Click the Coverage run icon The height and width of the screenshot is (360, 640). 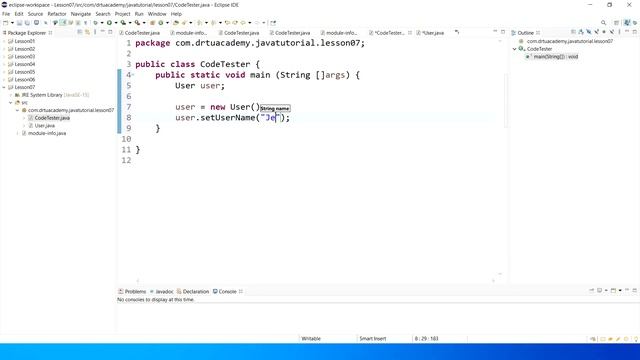[x=123, y=23]
